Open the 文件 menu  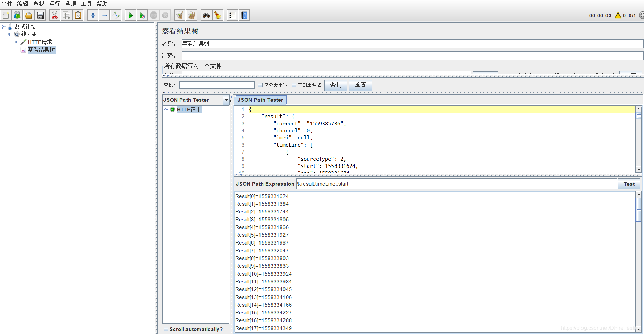click(7, 4)
